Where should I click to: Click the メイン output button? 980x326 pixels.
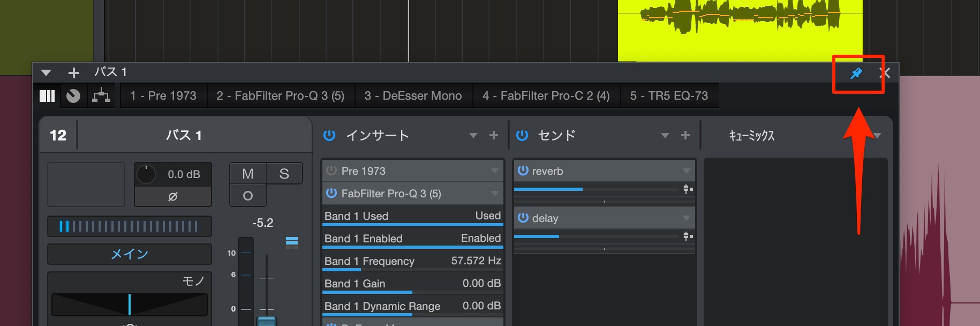[130, 254]
